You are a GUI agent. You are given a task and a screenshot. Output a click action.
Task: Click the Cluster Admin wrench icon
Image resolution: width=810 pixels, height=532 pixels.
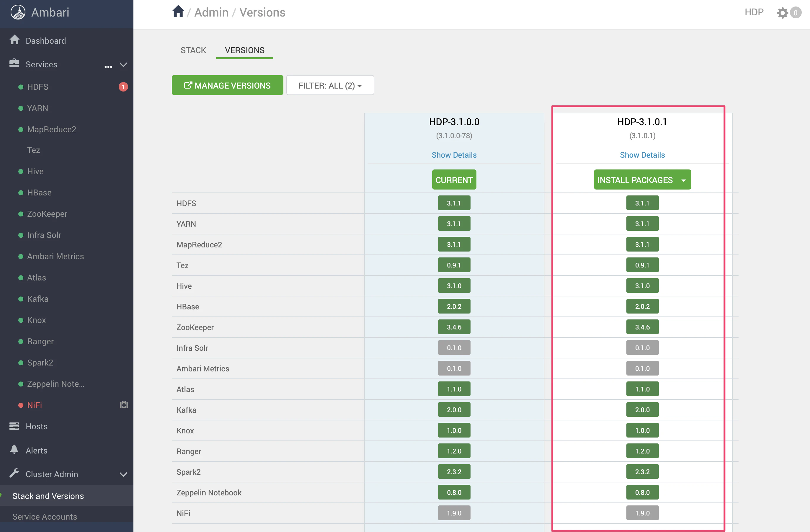pyautogui.click(x=14, y=474)
